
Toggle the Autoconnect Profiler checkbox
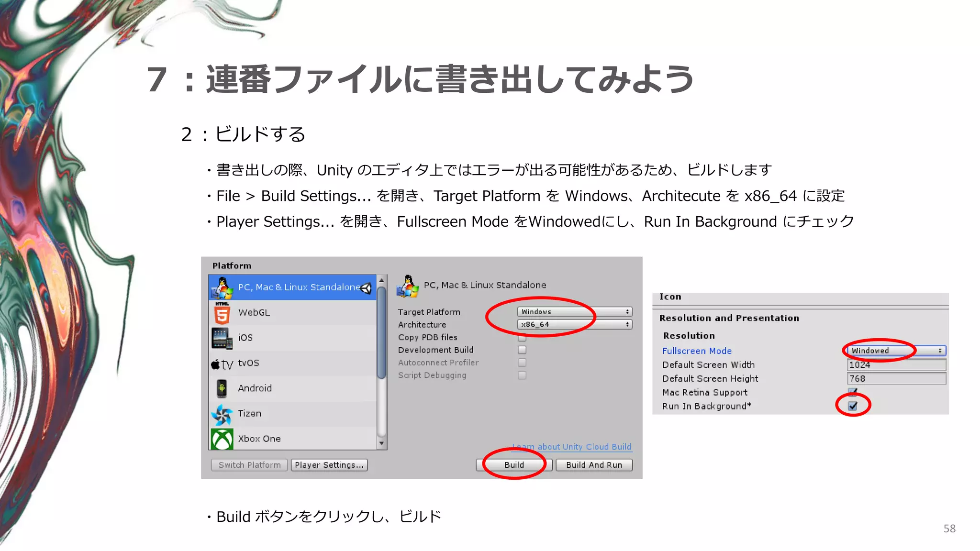coord(522,363)
